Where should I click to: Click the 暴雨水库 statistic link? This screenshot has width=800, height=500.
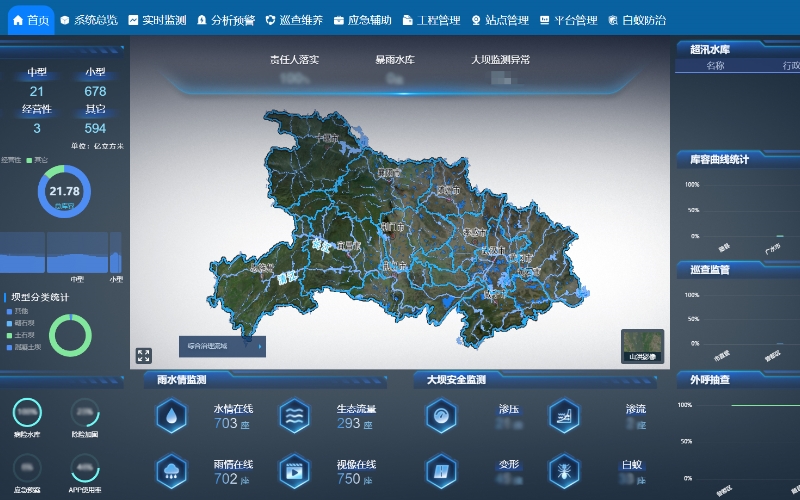(x=395, y=60)
